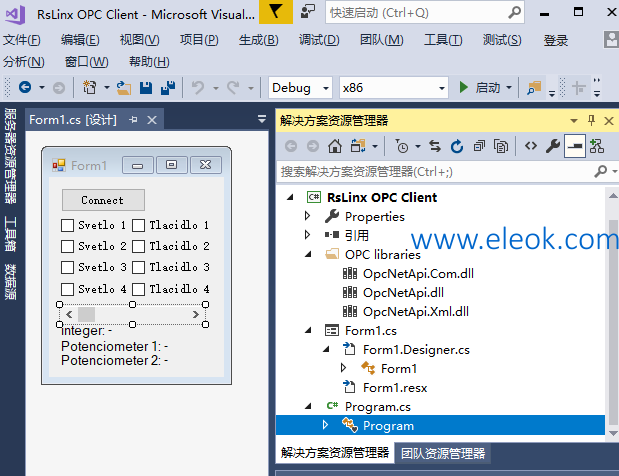Open the 调试(D) menu
This screenshot has height=476, width=619.
click(x=319, y=40)
